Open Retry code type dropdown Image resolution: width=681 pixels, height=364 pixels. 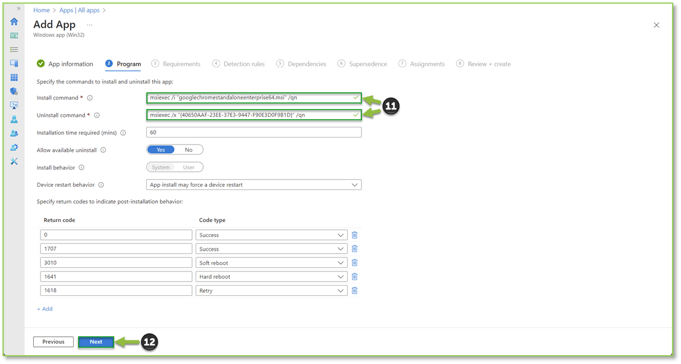tap(271, 291)
